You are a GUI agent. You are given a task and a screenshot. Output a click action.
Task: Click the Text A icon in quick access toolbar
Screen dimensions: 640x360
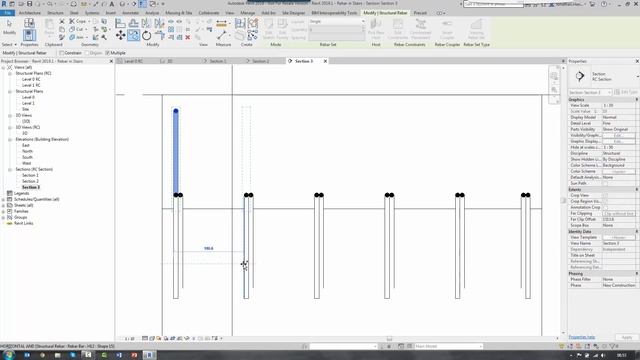point(111,4)
